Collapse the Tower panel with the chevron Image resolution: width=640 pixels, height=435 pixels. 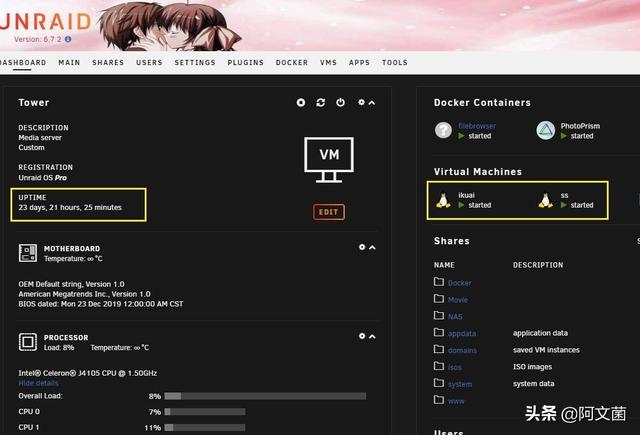click(372, 103)
